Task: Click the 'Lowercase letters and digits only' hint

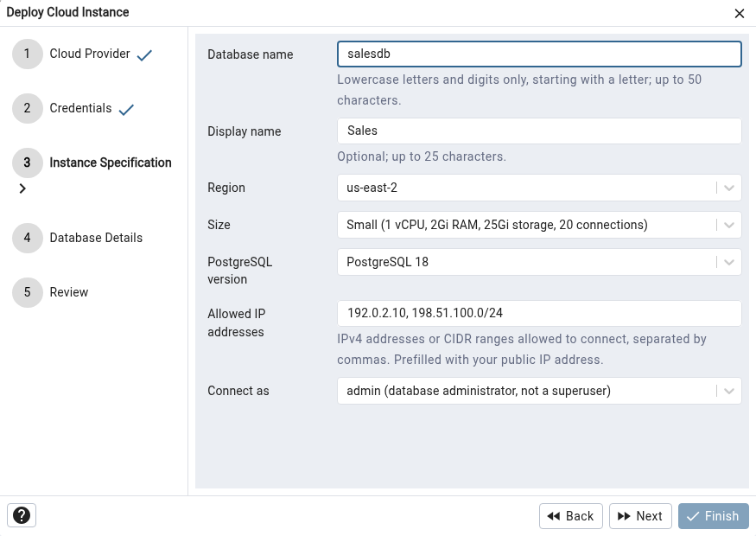Action: 519,90
